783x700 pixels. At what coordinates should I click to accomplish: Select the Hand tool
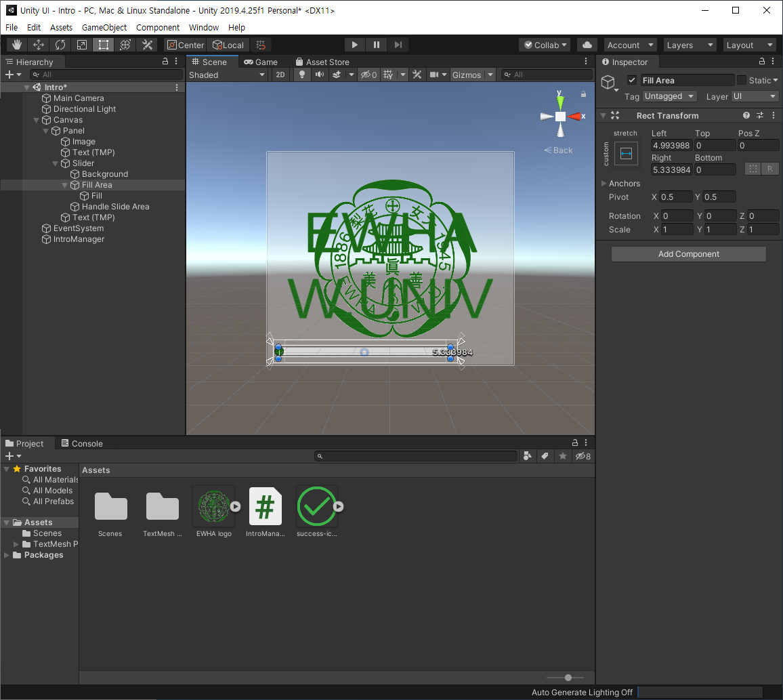pos(17,45)
